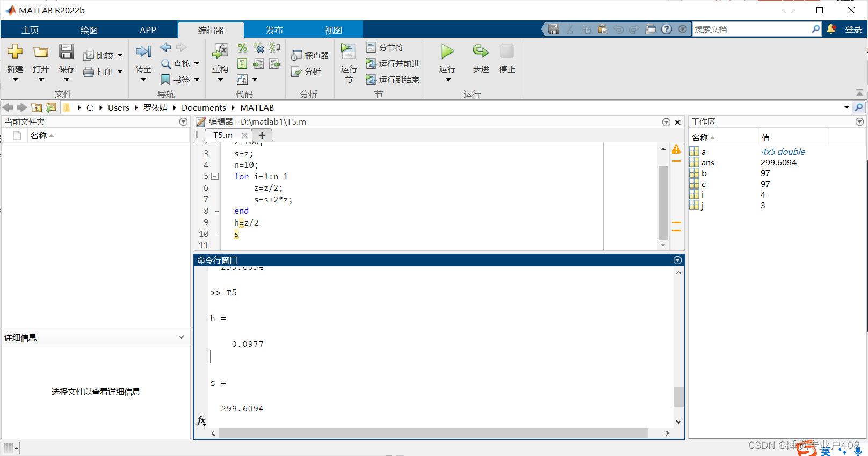
Task: Click the Refactor icon
Action: (220, 52)
